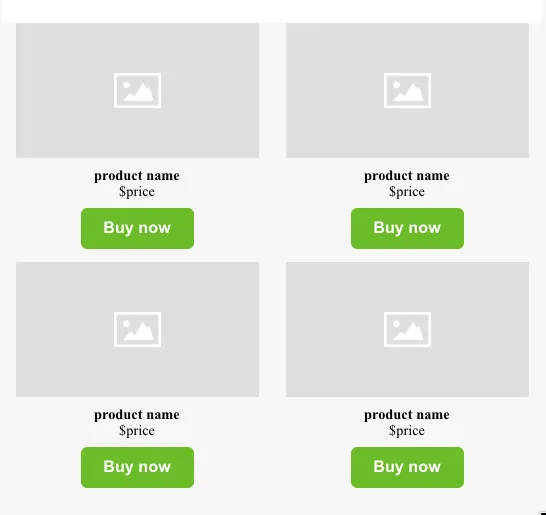Click the bottom-left product's image placeholder icon

pos(137,329)
